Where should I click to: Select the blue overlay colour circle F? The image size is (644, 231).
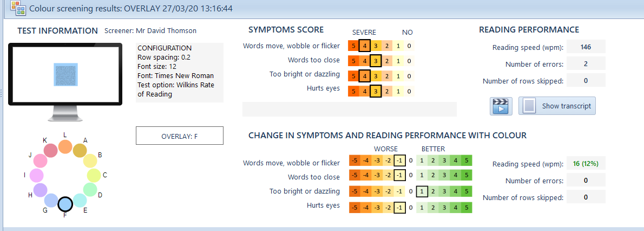tap(65, 204)
